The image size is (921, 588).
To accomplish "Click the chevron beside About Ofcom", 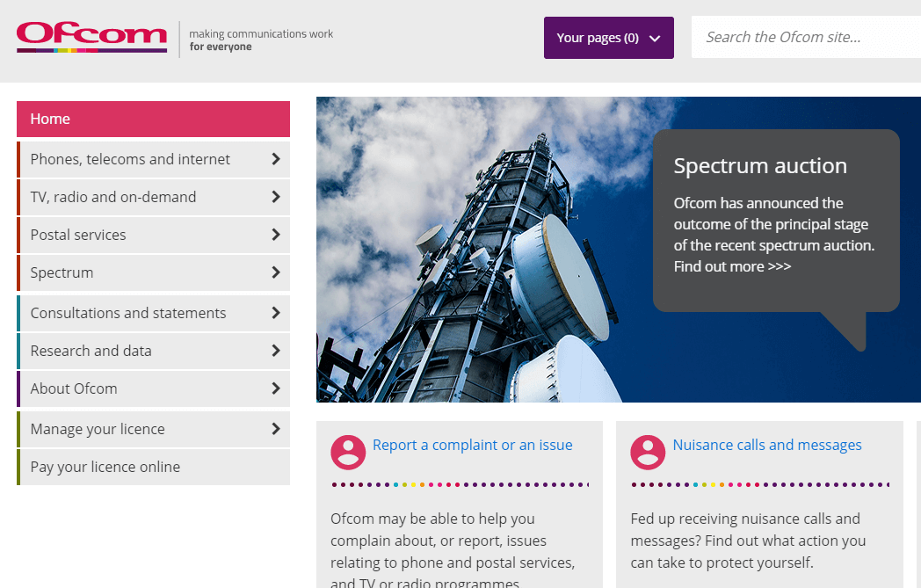I will click(x=277, y=388).
